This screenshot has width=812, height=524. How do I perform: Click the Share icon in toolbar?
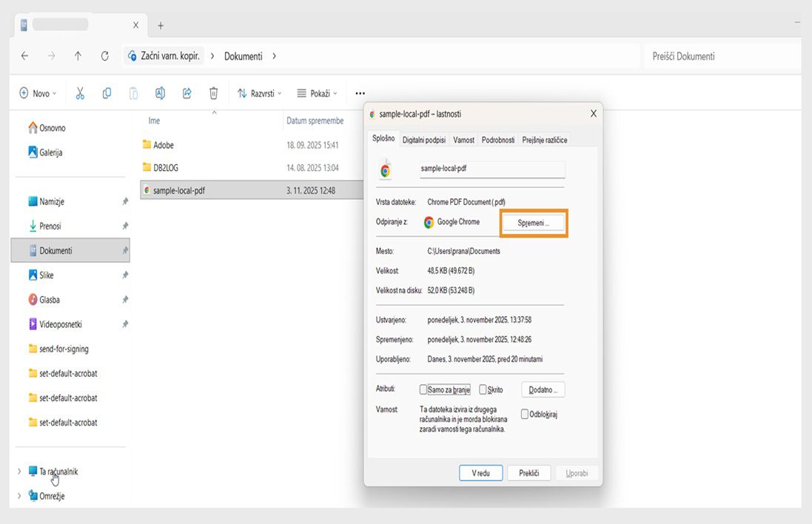point(187,93)
